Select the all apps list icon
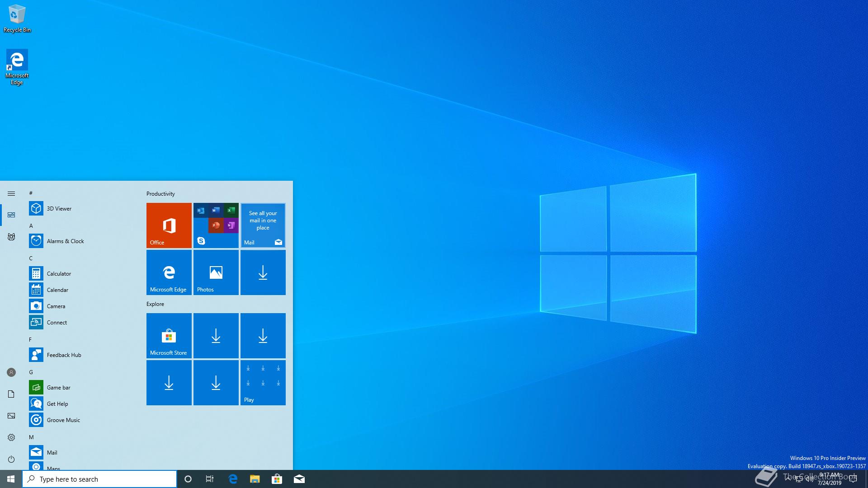 11,237
